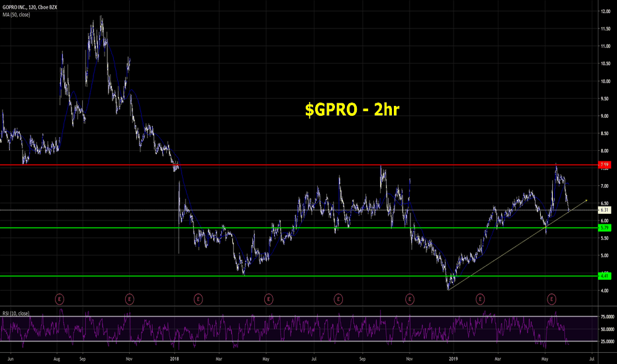Click the green 5.79 price label

[x=604, y=228]
